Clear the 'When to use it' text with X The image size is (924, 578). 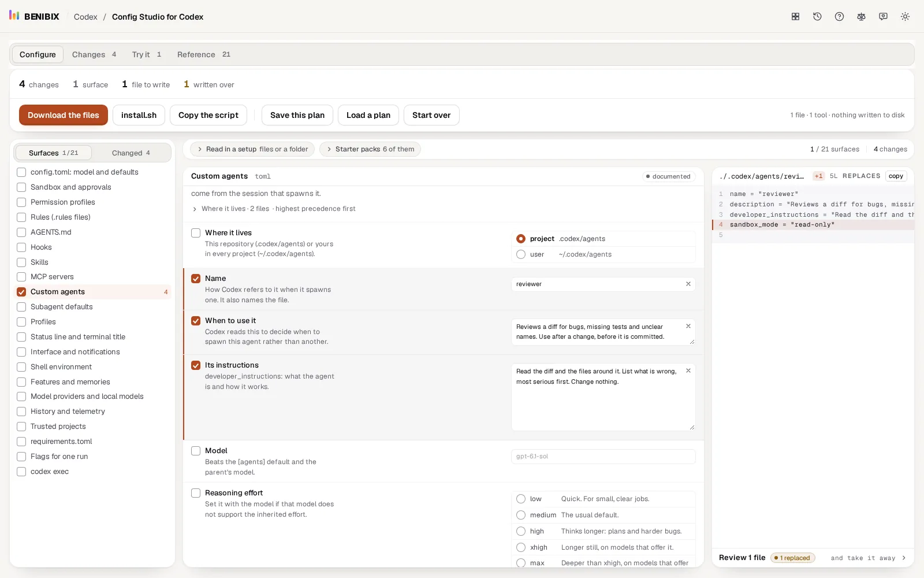(x=688, y=326)
